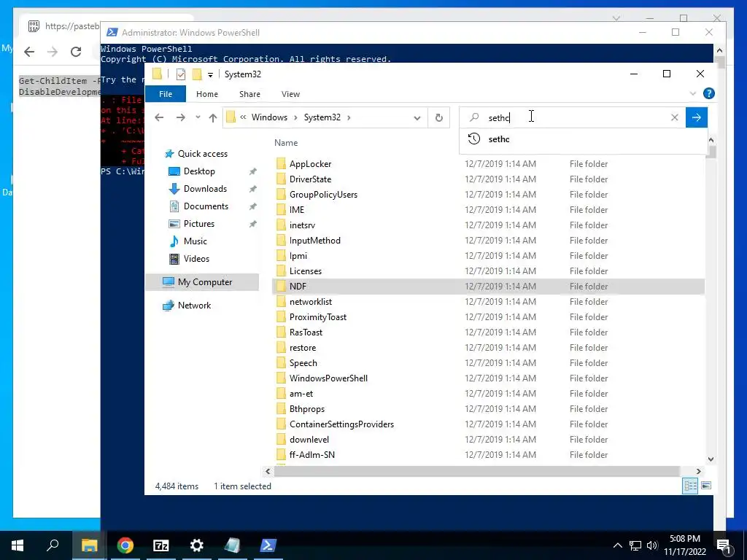The height and width of the screenshot is (560, 747).
Task: Select Documents in navigation pane
Action: tap(198, 206)
